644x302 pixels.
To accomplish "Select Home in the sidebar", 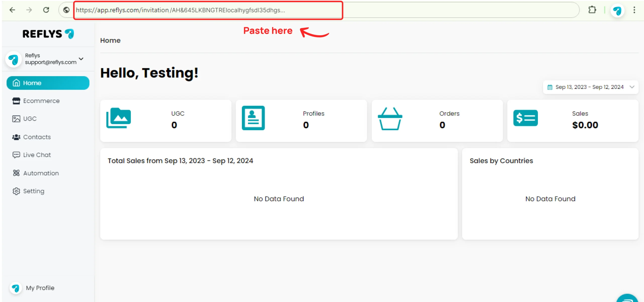I will click(x=48, y=83).
